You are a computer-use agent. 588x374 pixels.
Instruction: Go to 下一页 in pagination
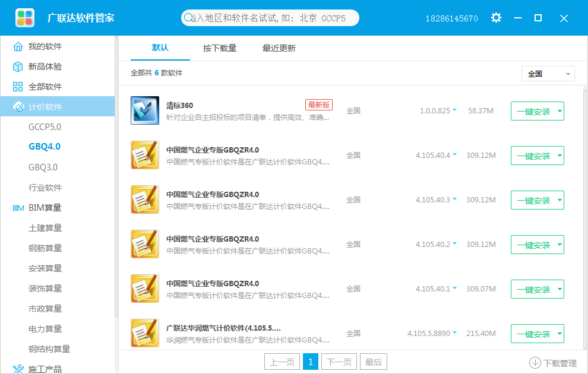[x=339, y=362]
